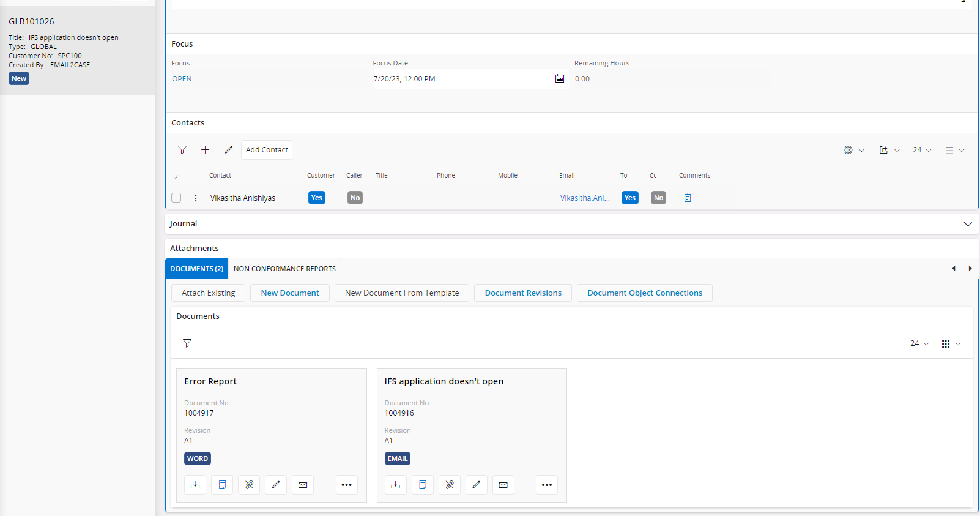Select the Vikasitha Anishiyas contact checkbox
This screenshot has height=516, width=980.
[176, 198]
